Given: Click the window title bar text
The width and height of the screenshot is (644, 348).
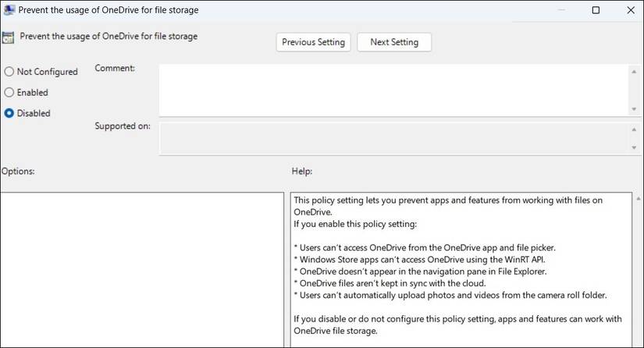Looking at the screenshot, I should point(109,11).
